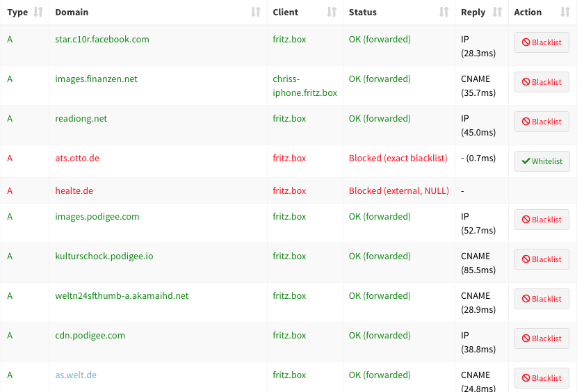The width and height of the screenshot is (584, 392).
Task: Sort table by Status column arrows
Action: (444, 13)
